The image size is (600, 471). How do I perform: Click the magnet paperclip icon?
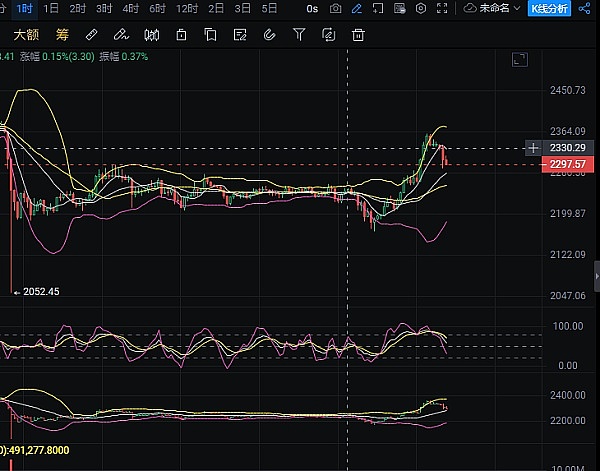click(x=268, y=35)
